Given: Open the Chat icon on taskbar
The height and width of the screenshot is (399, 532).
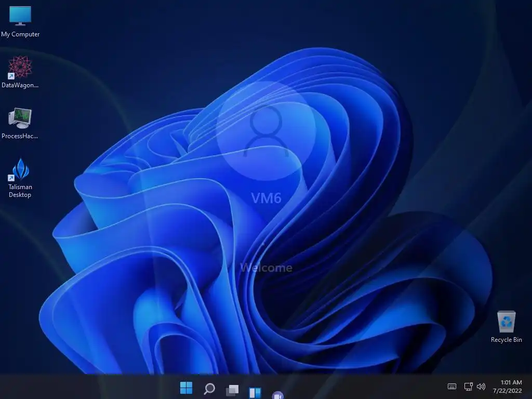Looking at the screenshot, I should click(278, 395).
